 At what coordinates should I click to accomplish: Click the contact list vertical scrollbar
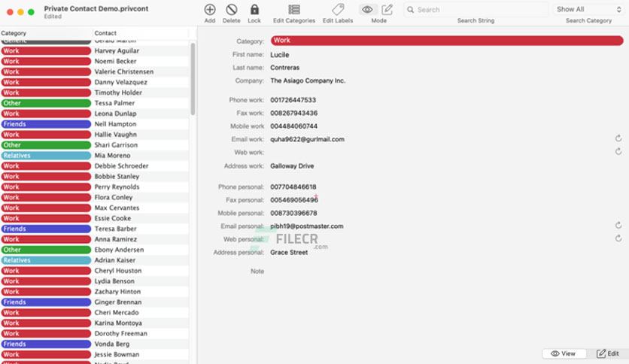tap(193, 79)
